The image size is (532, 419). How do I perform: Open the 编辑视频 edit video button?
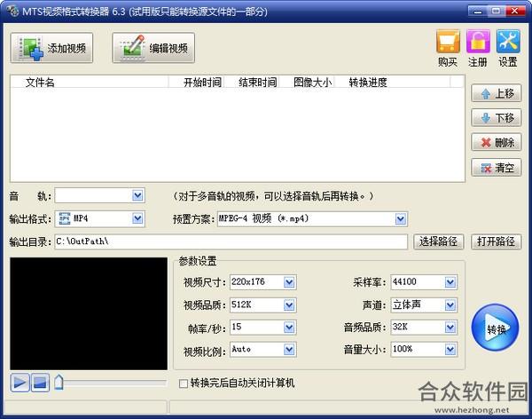[153, 48]
